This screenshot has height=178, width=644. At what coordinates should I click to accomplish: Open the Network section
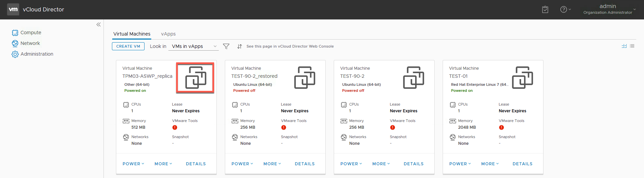(x=30, y=43)
